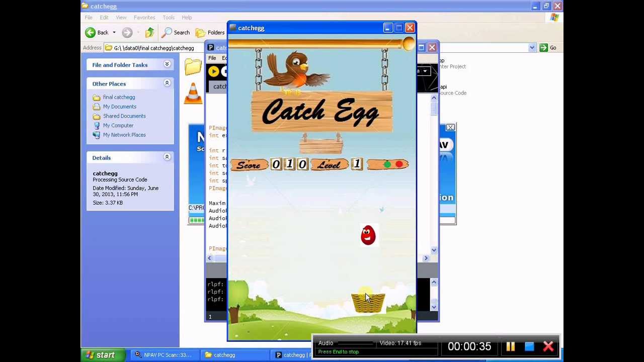The image size is (644, 362).
Task: Open the final catchegg folder link
Action: click(119, 97)
